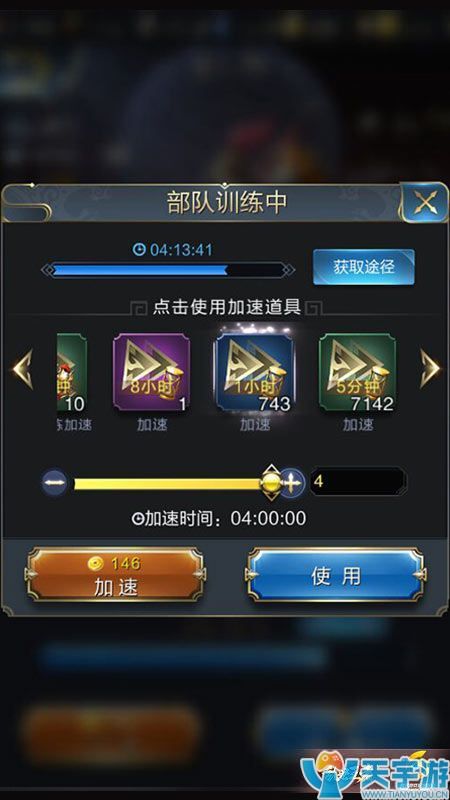Select the 8小时 speedup item
Screen dimensions: 450x800
point(151,372)
